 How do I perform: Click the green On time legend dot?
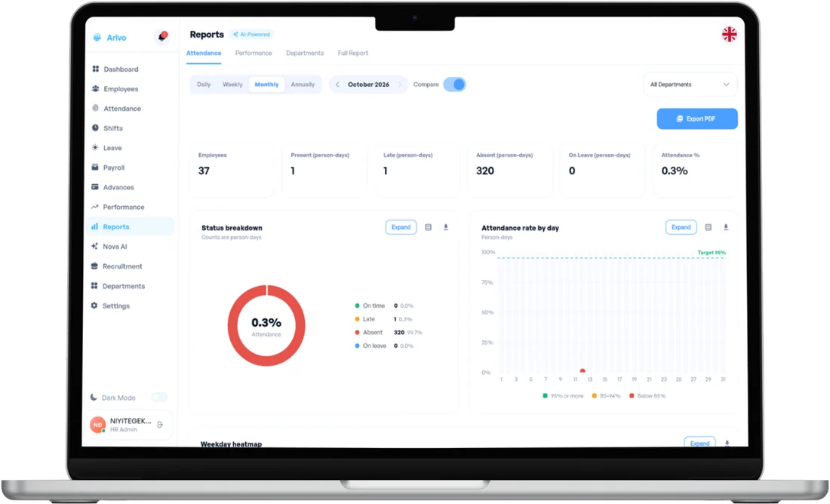tap(358, 306)
